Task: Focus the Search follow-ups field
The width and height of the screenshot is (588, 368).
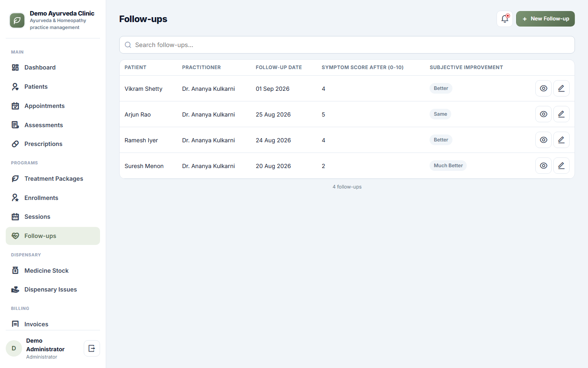Action: (x=347, y=45)
